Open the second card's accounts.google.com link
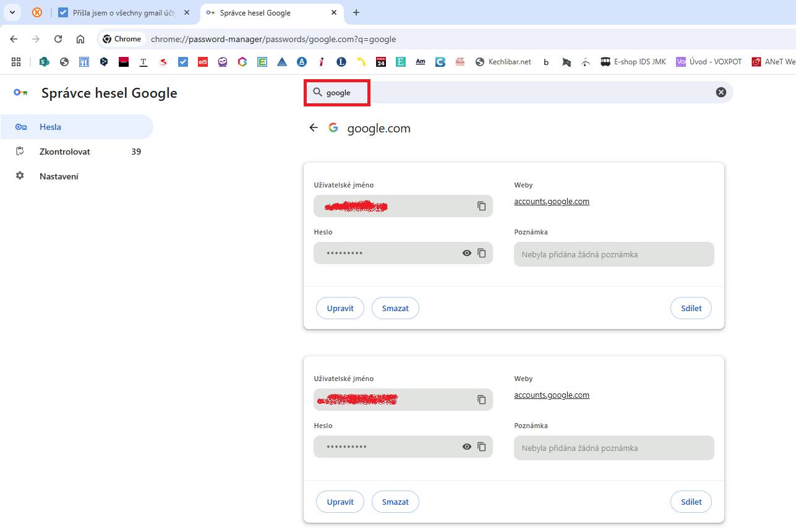Viewport: 796px width, 532px height. [552, 395]
